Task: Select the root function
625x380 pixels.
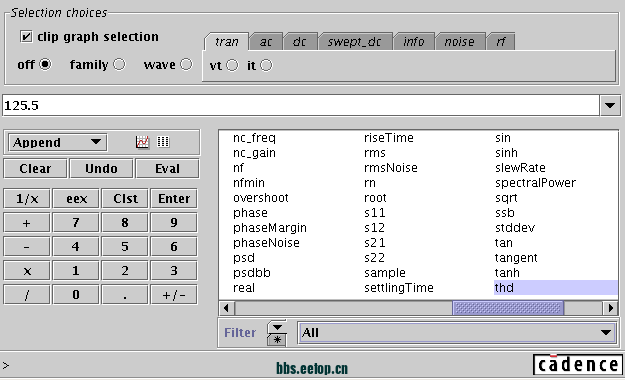Action: click(375, 198)
